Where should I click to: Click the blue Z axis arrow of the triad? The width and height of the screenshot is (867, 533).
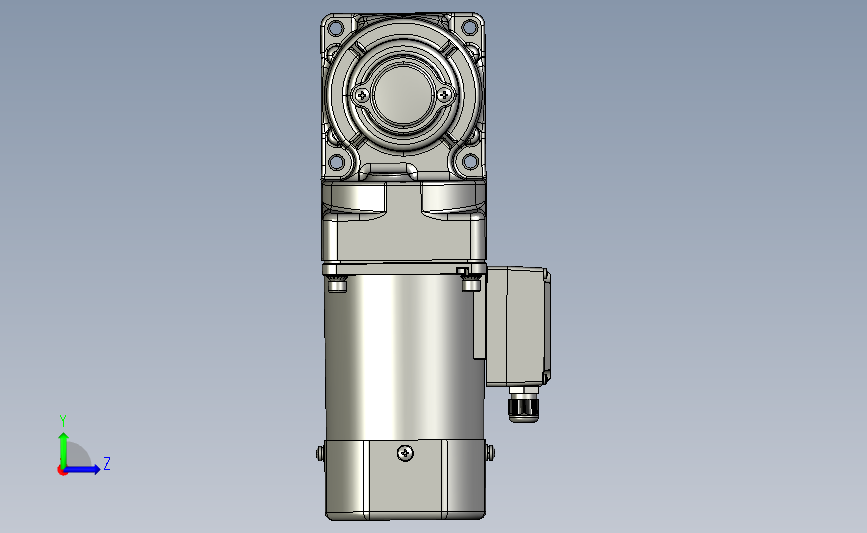click(x=83, y=469)
